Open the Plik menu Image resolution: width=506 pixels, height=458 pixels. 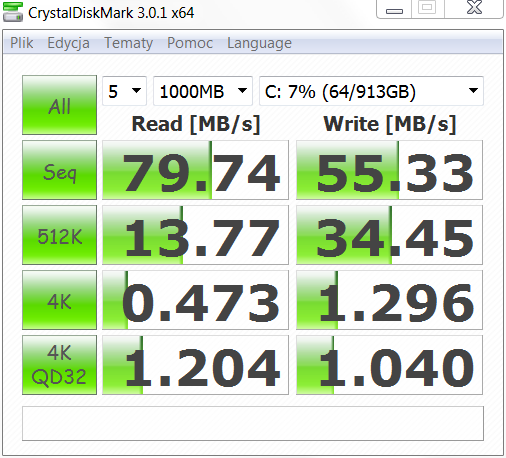pyautogui.click(x=22, y=43)
